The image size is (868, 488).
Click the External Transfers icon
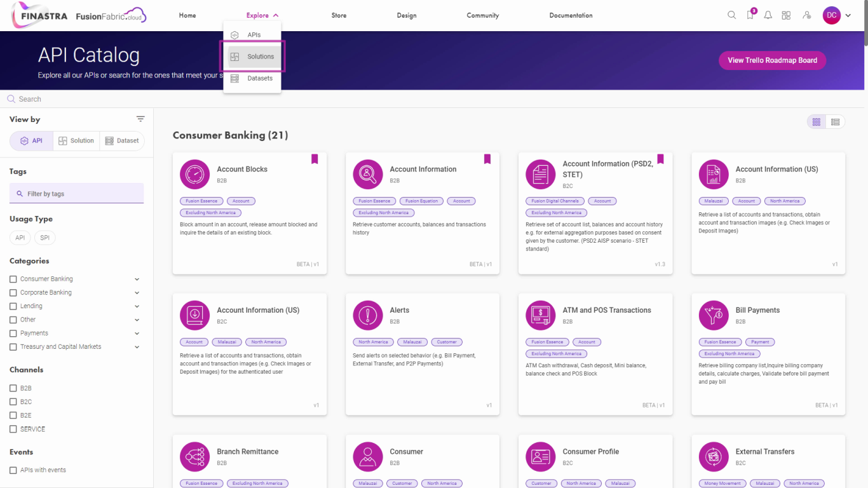pos(714,456)
